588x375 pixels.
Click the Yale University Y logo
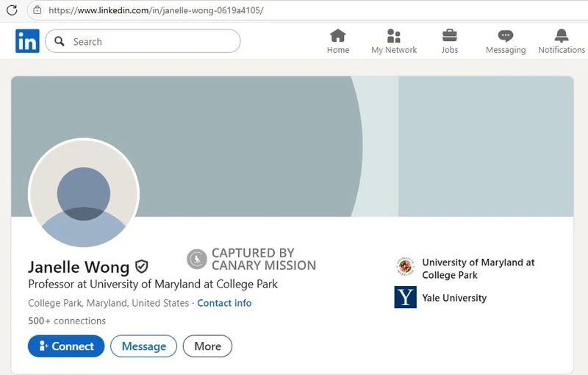pyautogui.click(x=406, y=297)
